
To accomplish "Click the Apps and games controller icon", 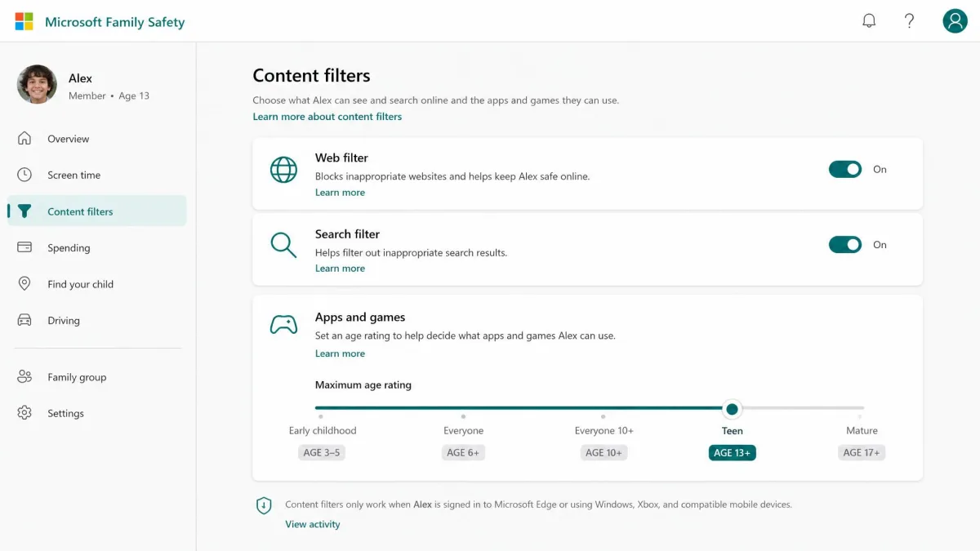I will (283, 325).
